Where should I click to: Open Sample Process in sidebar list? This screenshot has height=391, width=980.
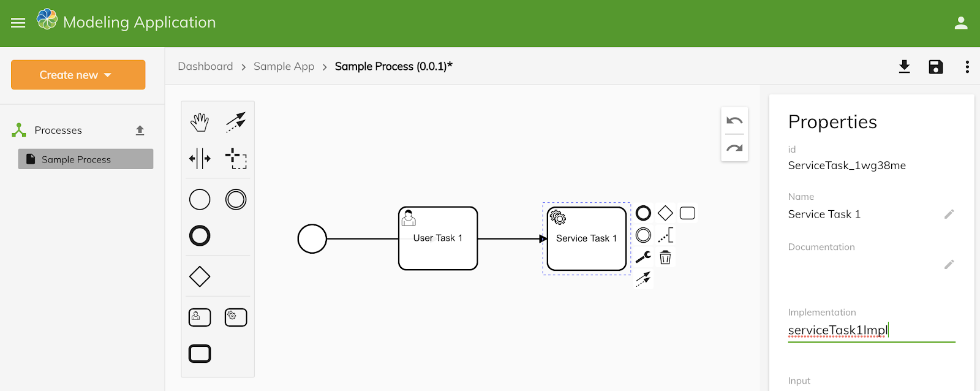[86, 159]
